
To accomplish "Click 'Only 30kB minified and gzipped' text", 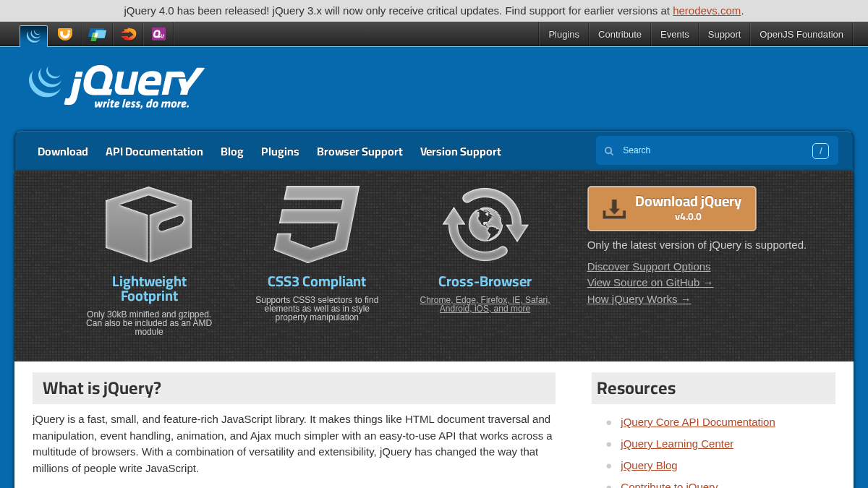I will click(x=149, y=323).
